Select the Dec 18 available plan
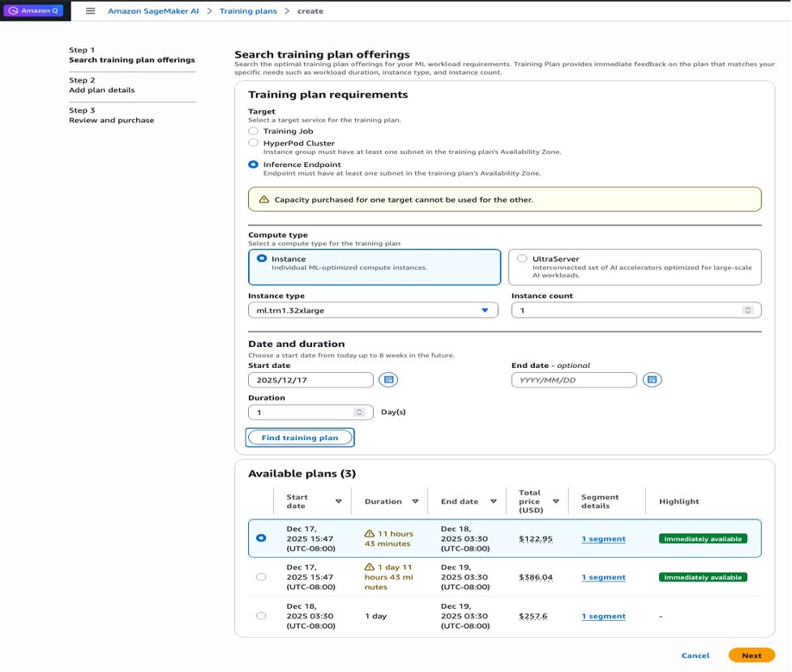The image size is (792, 672). pyautogui.click(x=261, y=615)
